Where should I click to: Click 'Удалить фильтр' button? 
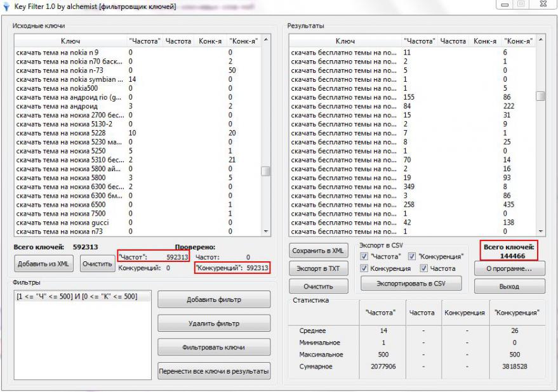(214, 323)
